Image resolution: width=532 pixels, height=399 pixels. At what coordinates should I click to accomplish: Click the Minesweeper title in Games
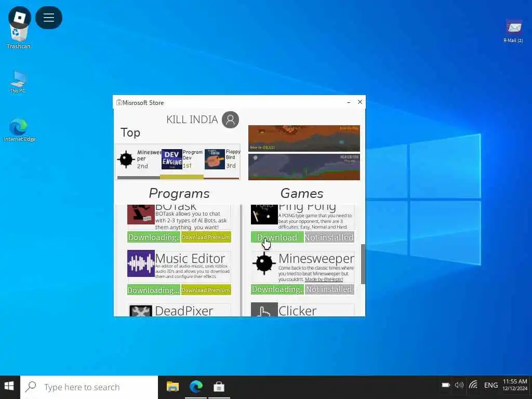pos(316,258)
